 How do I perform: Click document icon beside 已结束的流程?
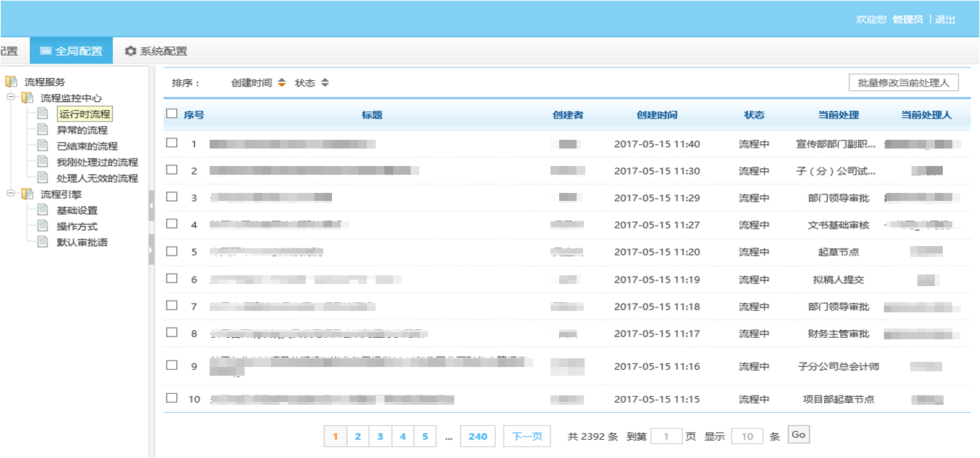[43, 146]
